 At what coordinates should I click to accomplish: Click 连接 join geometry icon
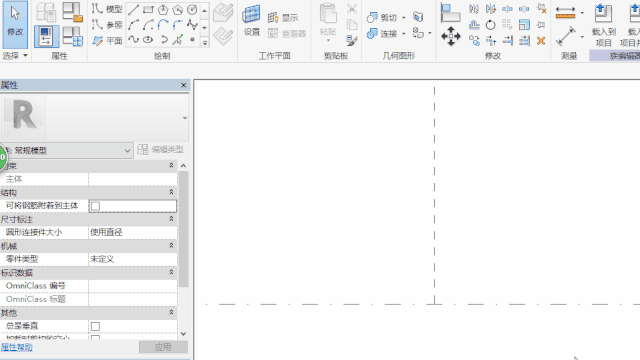pyautogui.click(x=382, y=33)
